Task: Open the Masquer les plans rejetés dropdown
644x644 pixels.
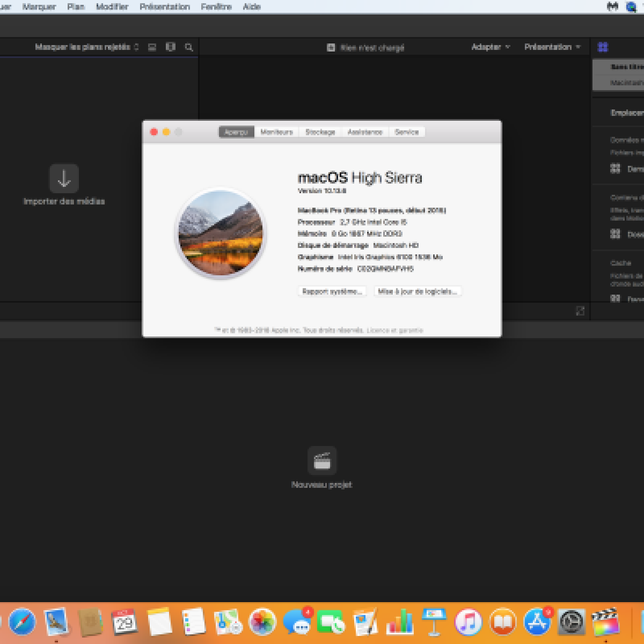Action: pos(87,47)
